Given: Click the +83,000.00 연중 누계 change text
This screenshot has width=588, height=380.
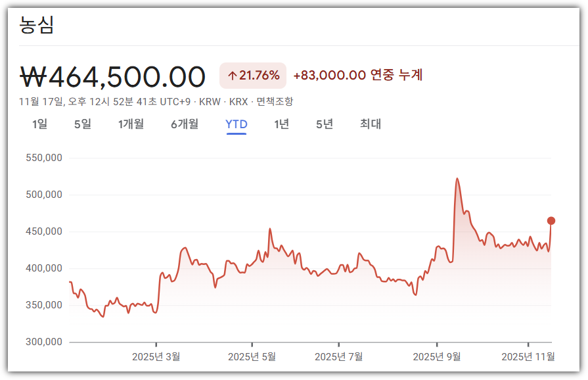Looking at the screenshot, I should [x=357, y=75].
